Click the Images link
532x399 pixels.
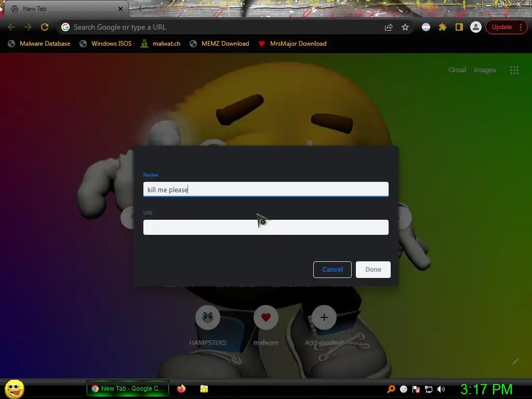click(x=485, y=70)
